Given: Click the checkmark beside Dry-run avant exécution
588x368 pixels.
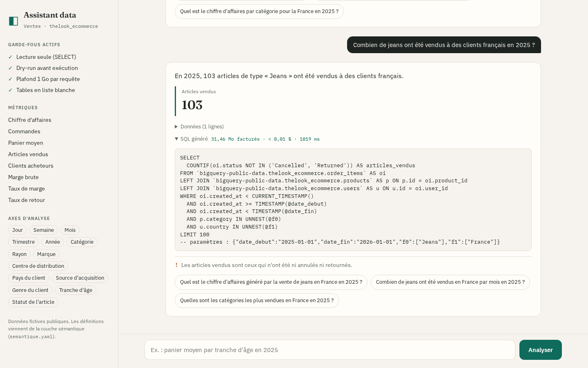Looking at the screenshot, I should coord(10,68).
